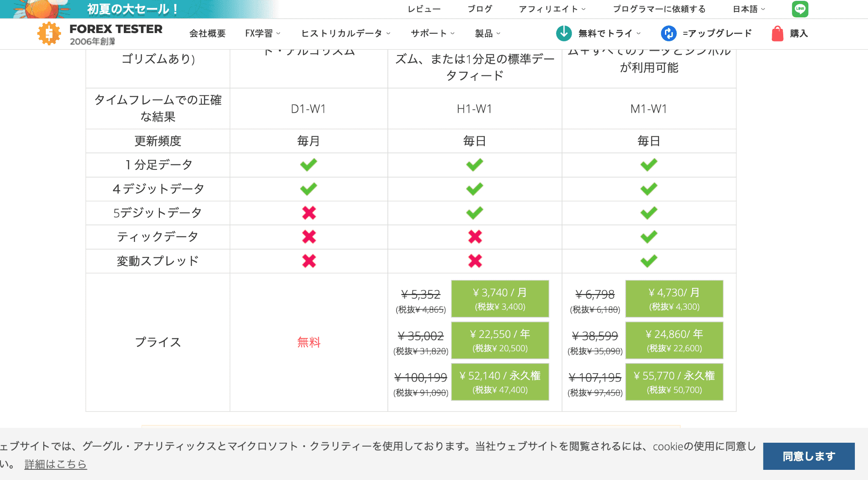The height and width of the screenshot is (480, 868).
Task: Click the green check in the 変動スプレッド row
Action: click(648, 261)
